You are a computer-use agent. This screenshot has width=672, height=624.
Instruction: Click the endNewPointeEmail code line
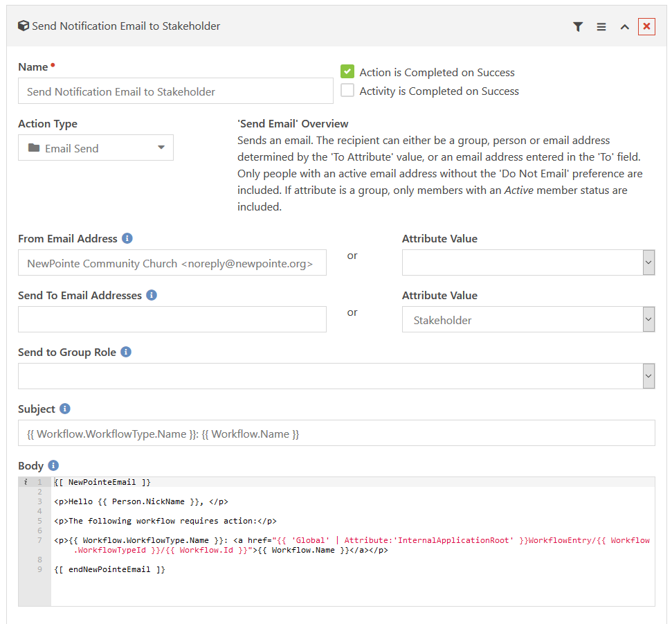pos(110,569)
